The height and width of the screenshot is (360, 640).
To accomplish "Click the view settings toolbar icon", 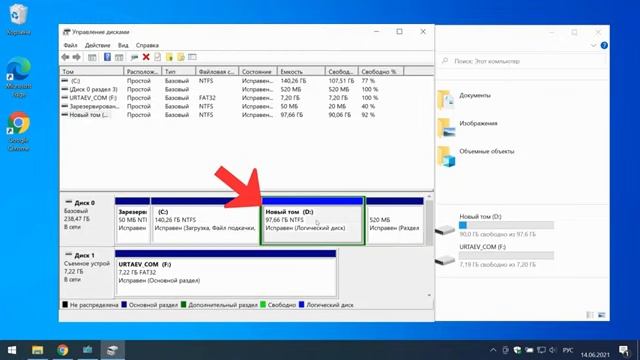I will tap(192, 57).
